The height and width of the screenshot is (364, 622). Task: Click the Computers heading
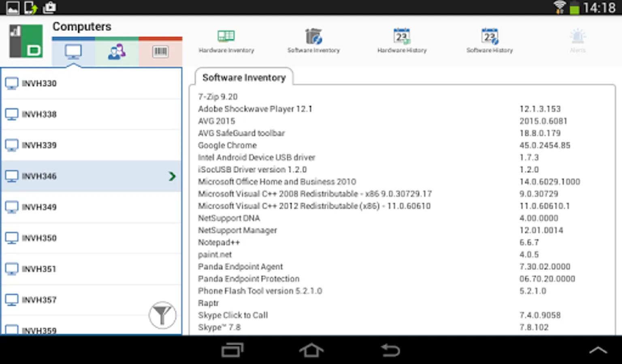(82, 27)
